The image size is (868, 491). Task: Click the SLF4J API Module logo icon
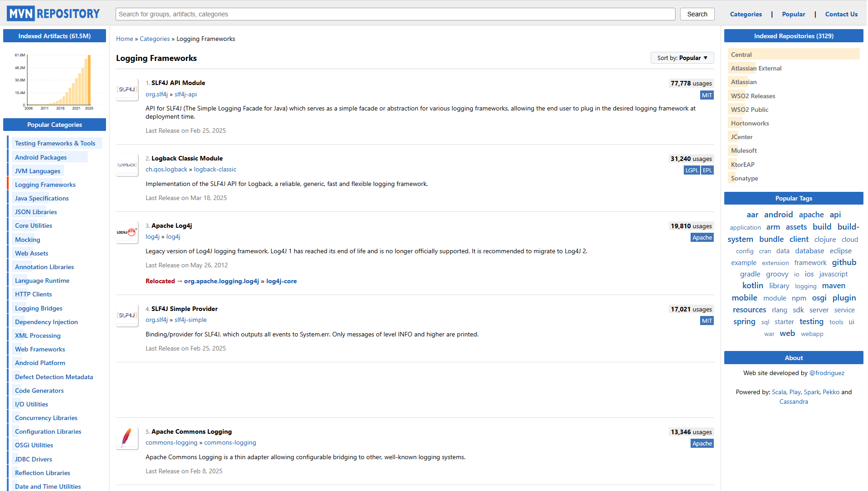click(127, 90)
